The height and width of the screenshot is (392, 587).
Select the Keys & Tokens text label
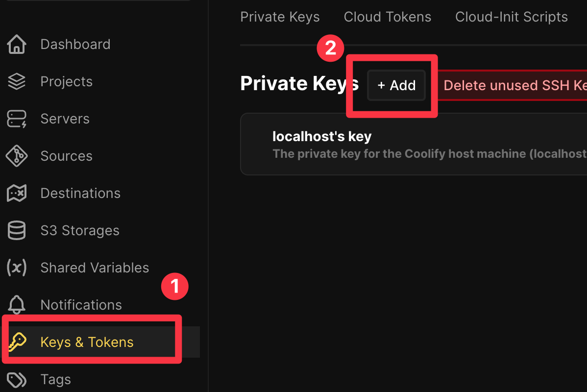pyautogui.click(x=87, y=343)
